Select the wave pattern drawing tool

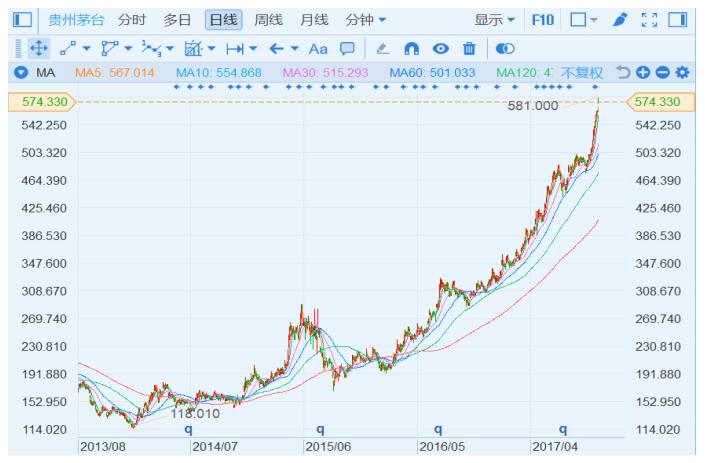(151, 49)
